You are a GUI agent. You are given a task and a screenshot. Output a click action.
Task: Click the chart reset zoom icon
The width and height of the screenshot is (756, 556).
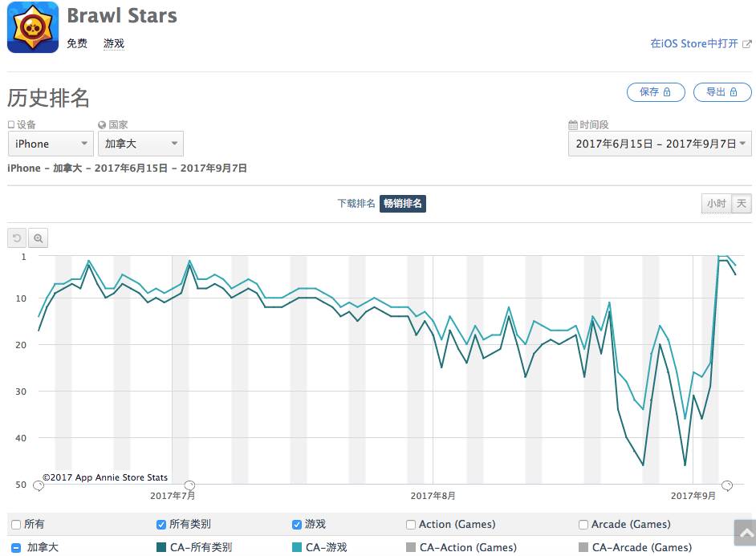click(17, 238)
